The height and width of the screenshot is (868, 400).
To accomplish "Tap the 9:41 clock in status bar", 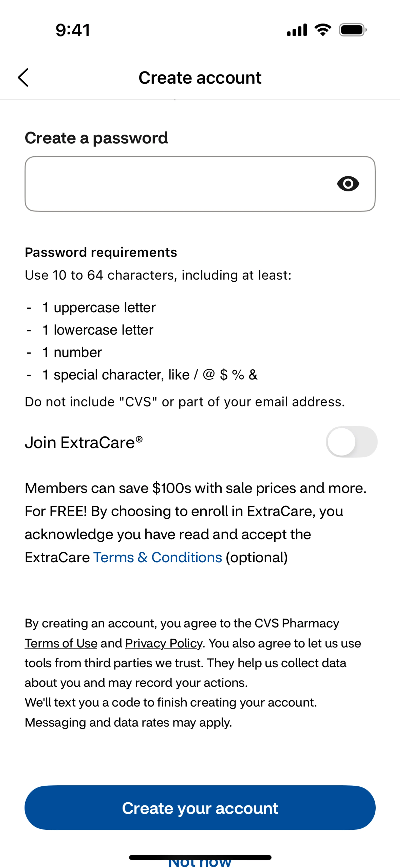I will [x=73, y=30].
